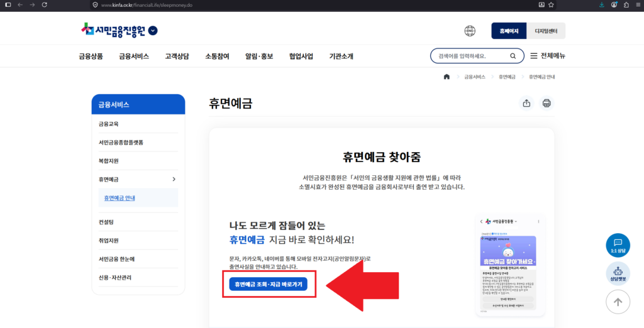This screenshot has height=328, width=644.
Task: Click the browser forward arrow
Action: pyautogui.click(x=33, y=4)
